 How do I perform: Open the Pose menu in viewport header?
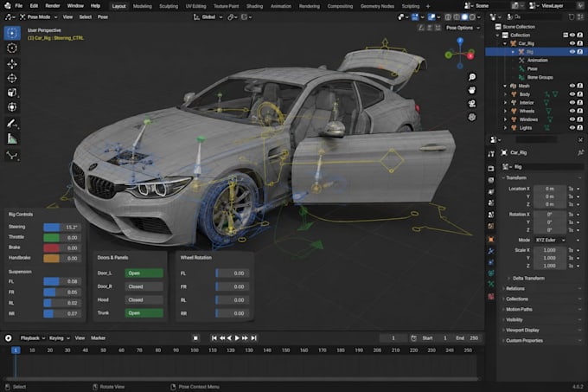(103, 17)
